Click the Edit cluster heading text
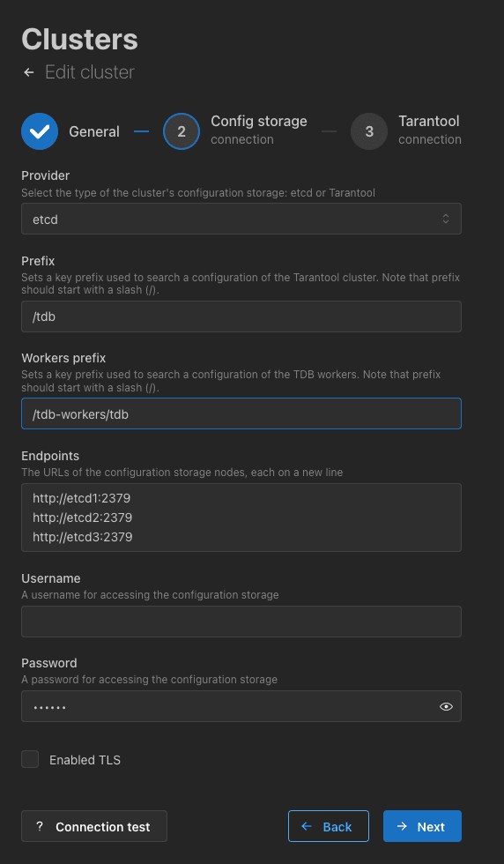504x864 pixels. [x=90, y=72]
